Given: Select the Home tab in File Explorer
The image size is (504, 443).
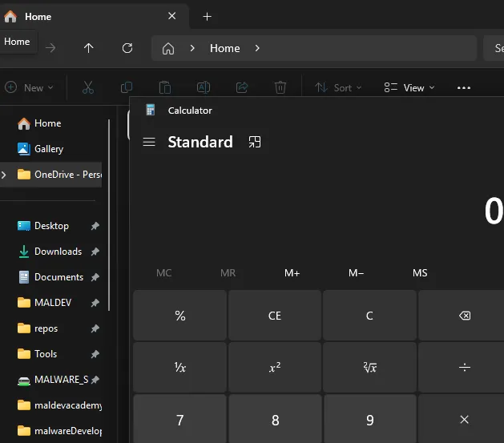Looking at the screenshot, I should coord(93,16).
